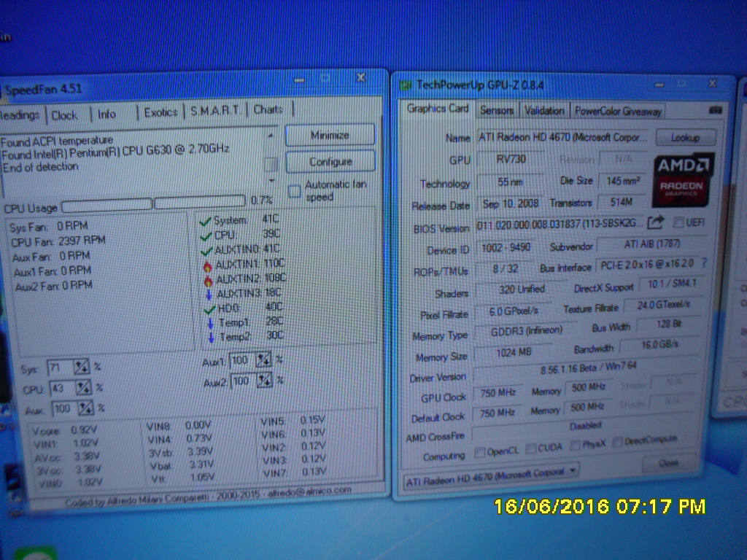Click the GPU Clock 750 MHz value
The image size is (747, 560).
[498, 393]
